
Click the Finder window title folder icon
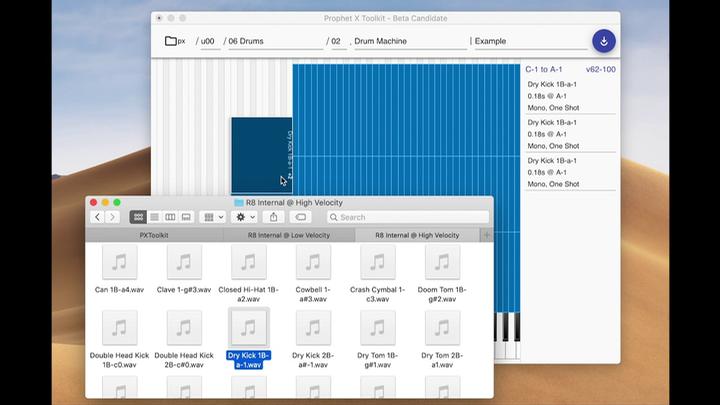click(x=239, y=202)
